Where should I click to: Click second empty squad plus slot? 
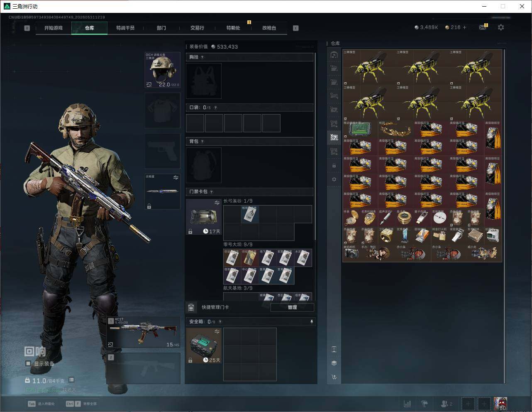point(484,404)
